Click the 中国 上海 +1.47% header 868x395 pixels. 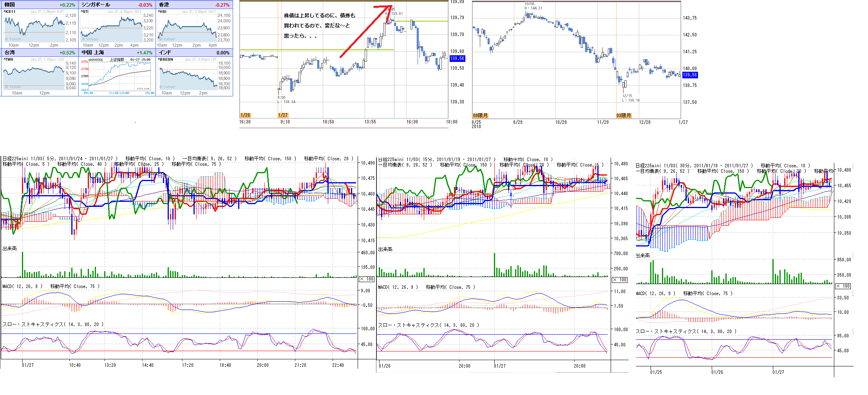[117, 53]
